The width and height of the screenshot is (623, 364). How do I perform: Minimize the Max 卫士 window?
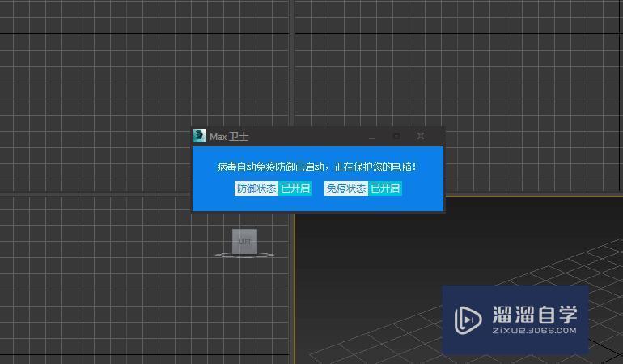coord(372,137)
